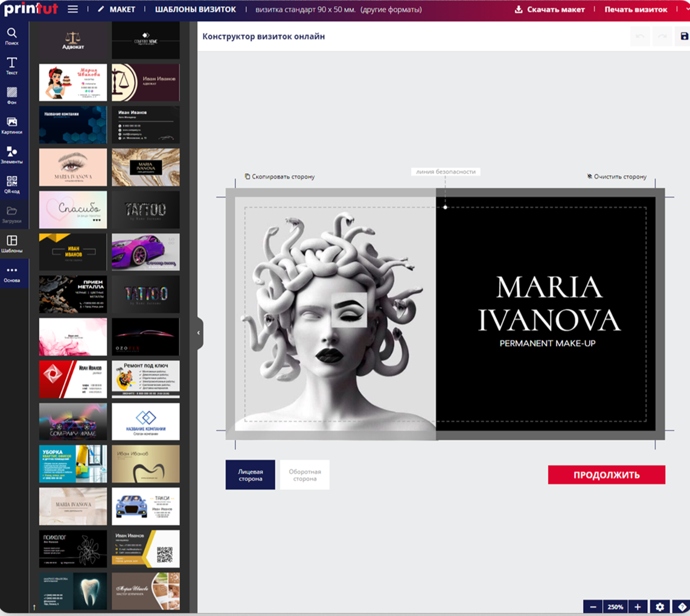The width and height of the screenshot is (690, 616).
Task: Choose the Прием металла template
Action: pos(73,294)
